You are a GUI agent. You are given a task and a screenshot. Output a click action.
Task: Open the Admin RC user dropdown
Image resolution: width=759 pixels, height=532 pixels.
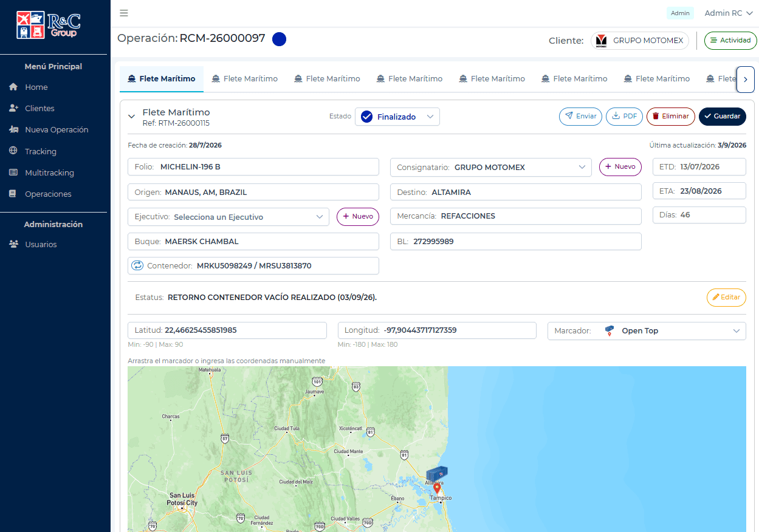coord(728,13)
